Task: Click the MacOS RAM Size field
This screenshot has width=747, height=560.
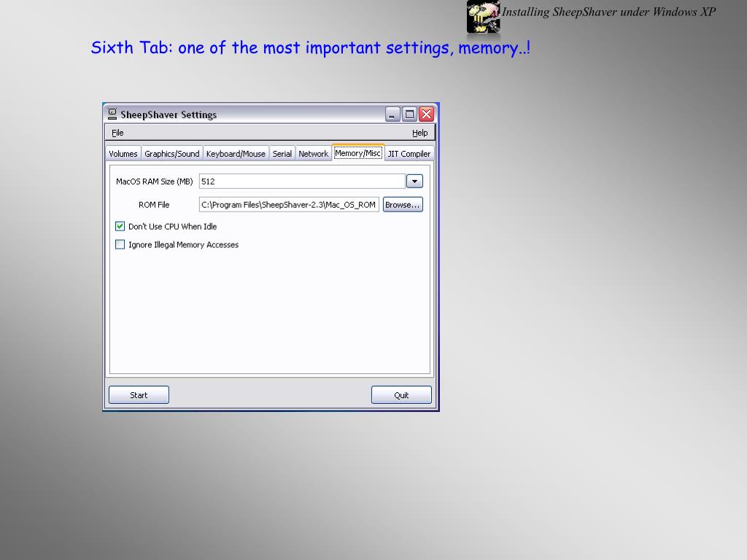Action: coord(302,182)
